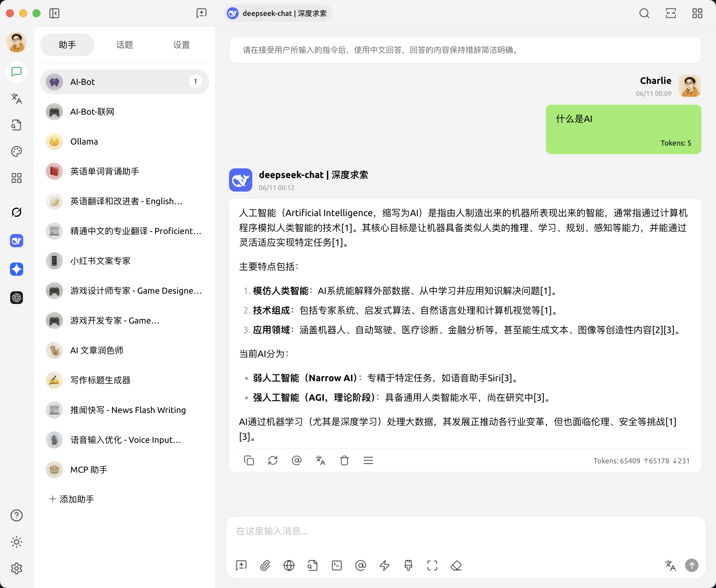
Task: Click the system prompt text box
Action: [x=465, y=50]
